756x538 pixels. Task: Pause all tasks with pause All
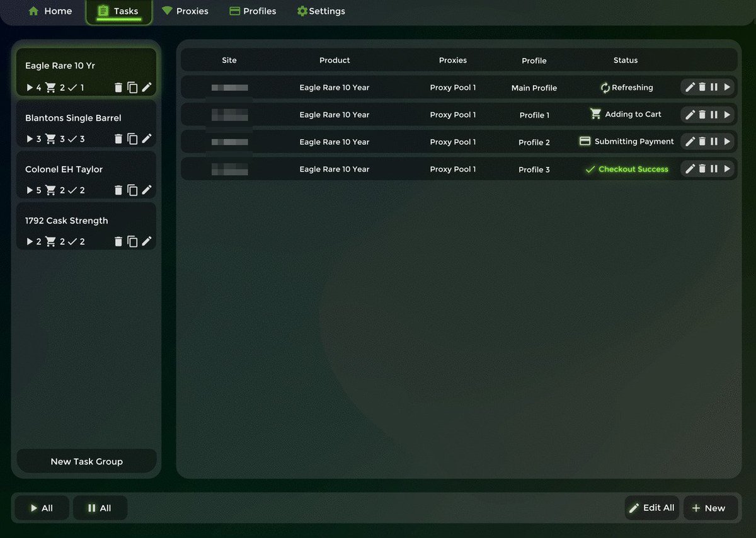pos(100,508)
